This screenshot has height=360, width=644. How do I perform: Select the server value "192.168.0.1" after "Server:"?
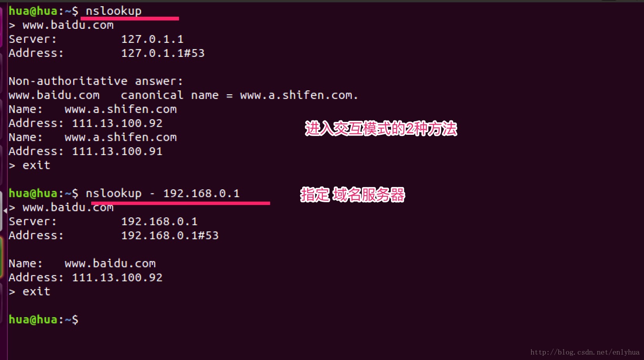point(159,221)
